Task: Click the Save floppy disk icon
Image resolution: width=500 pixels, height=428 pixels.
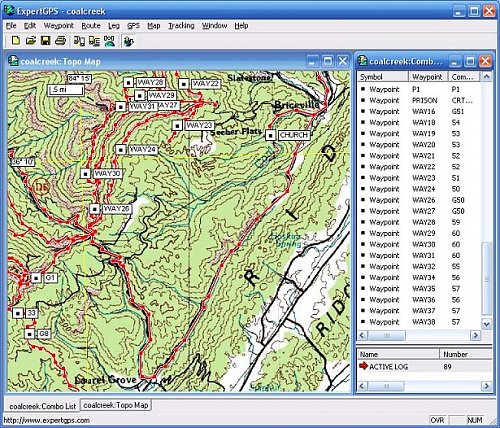Action: click(45, 41)
